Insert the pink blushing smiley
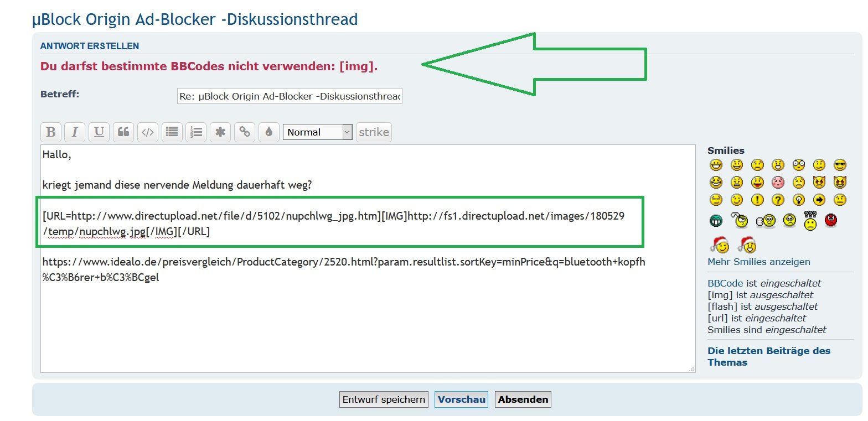 [778, 182]
